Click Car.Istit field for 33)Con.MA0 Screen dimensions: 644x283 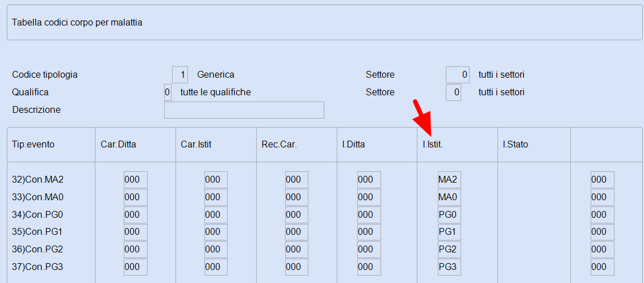[x=216, y=197]
